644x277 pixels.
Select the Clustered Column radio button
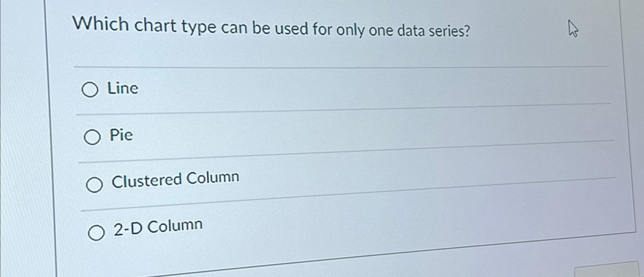(95, 183)
